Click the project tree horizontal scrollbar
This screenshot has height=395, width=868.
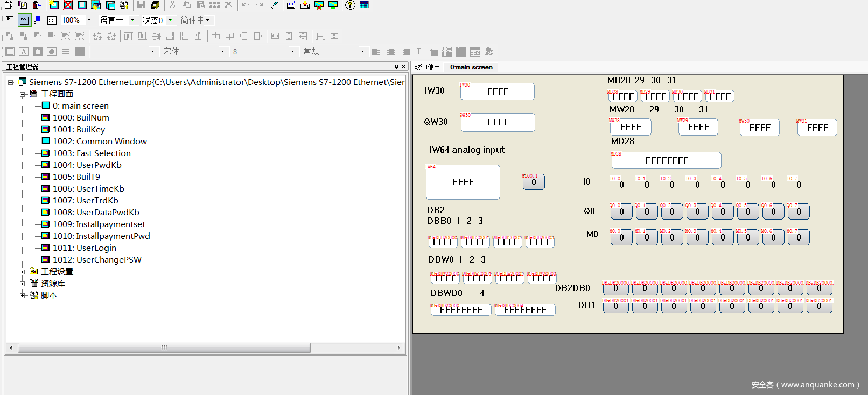tap(164, 348)
